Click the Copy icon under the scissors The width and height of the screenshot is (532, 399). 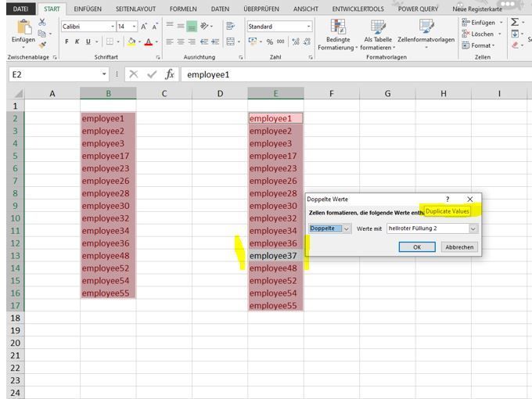pos(42,34)
